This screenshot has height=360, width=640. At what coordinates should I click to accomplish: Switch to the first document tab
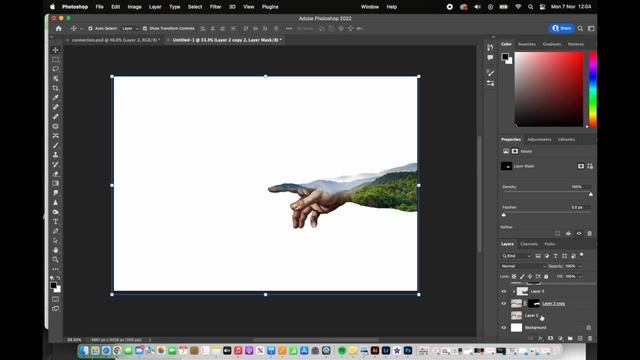[x=115, y=40]
